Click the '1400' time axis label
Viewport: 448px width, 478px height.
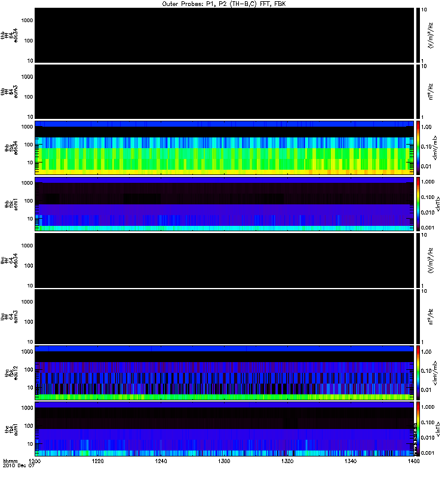(413, 461)
